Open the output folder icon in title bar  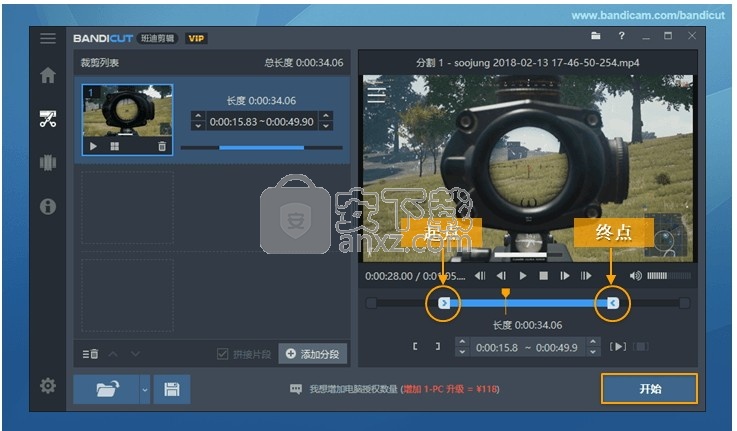pyautogui.click(x=596, y=36)
